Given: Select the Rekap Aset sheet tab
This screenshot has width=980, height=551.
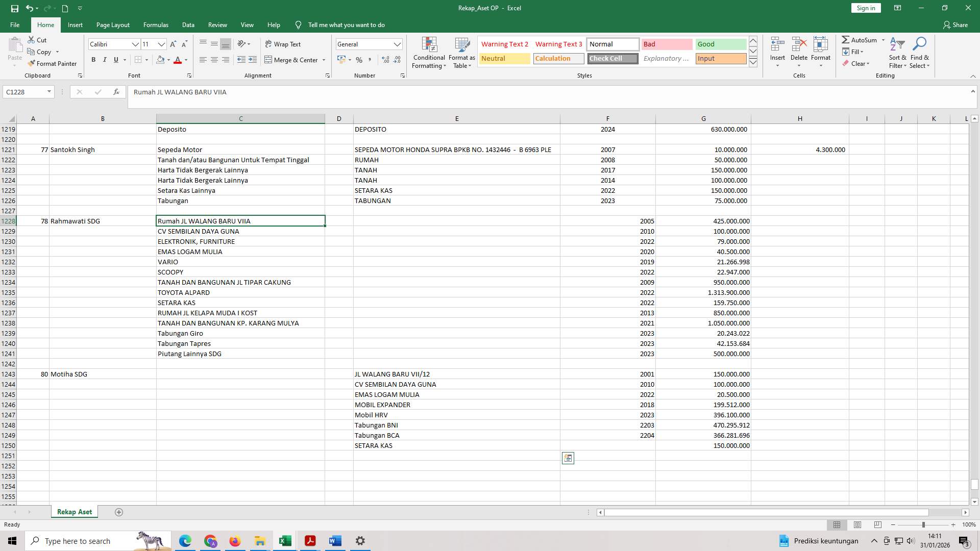Looking at the screenshot, I should point(74,511).
